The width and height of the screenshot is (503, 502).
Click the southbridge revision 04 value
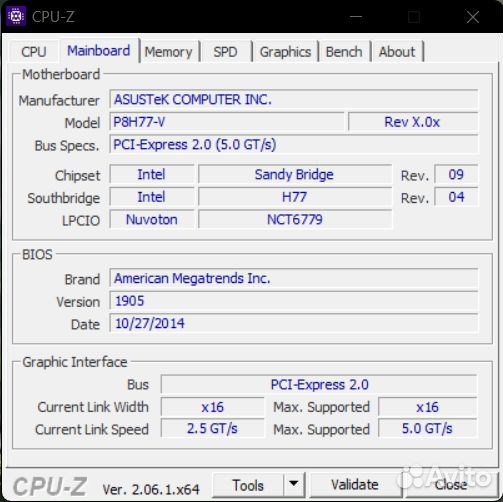pos(456,197)
